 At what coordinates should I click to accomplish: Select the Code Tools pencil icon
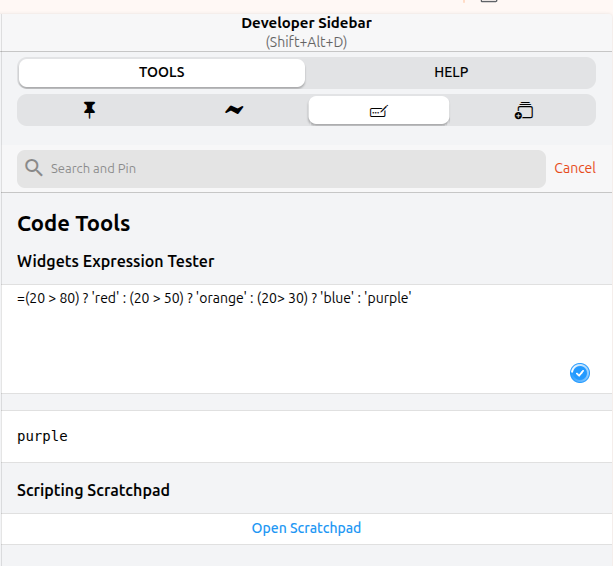coord(378,111)
